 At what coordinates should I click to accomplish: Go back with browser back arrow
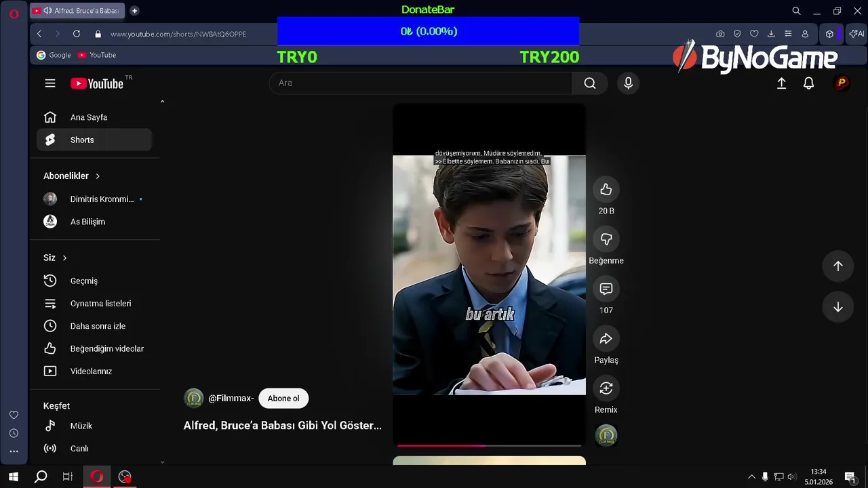39,34
